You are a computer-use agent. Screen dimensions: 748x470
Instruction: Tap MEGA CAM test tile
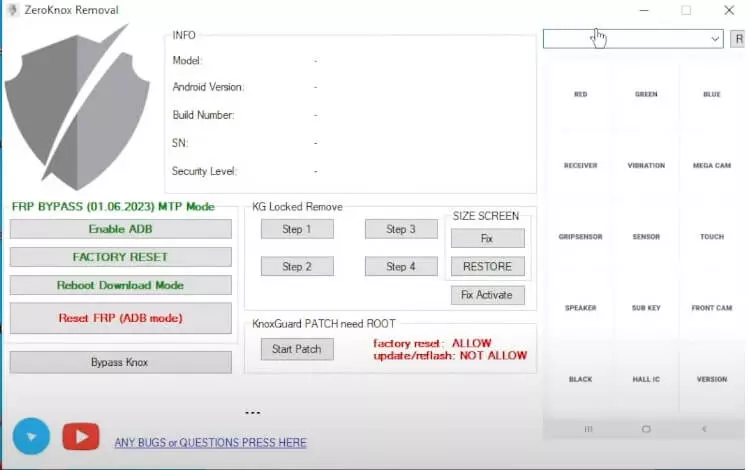(x=712, y=165)
